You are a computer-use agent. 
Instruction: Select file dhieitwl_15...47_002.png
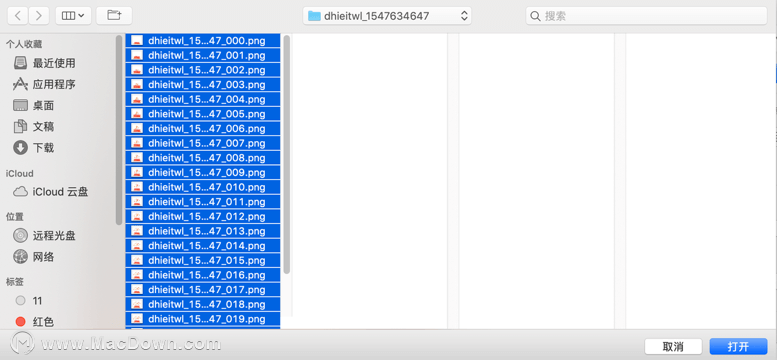click(203, 70)
